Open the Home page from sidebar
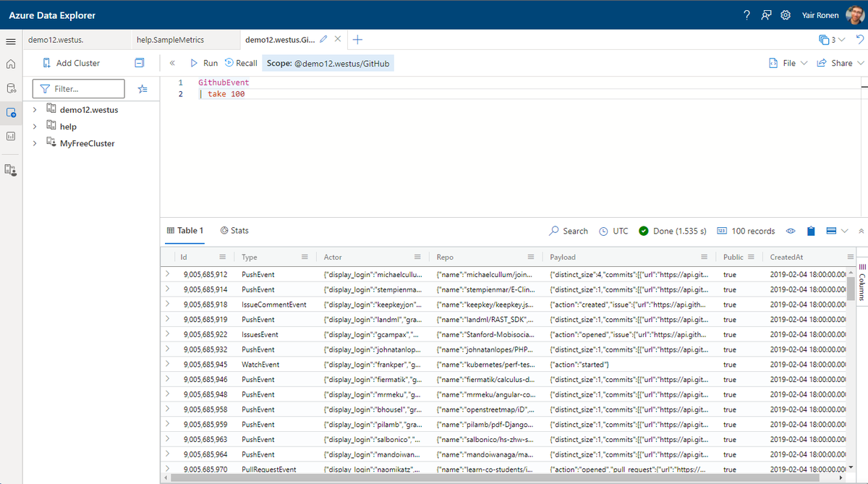The height and width of the screenshot is (484, 868). click(10, 64)
